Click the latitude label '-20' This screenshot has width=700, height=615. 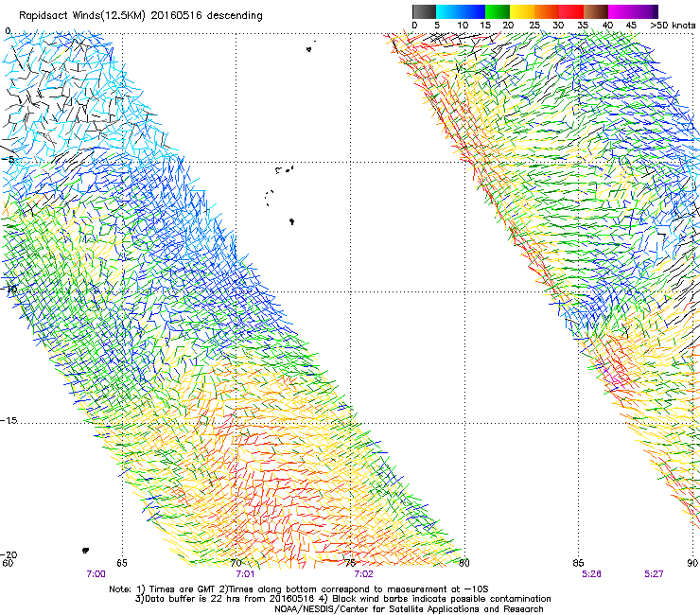[9, 555]
